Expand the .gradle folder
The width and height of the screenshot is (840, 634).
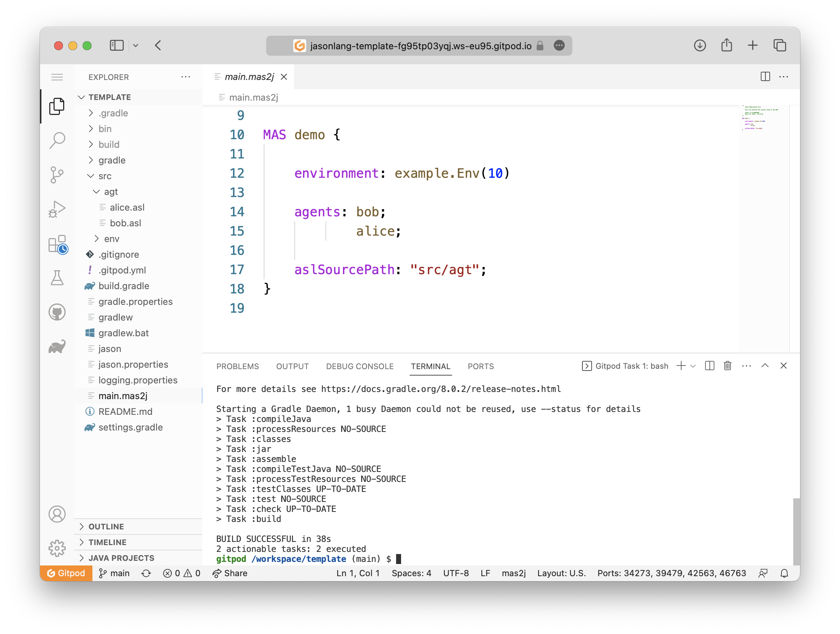[138, 113]
